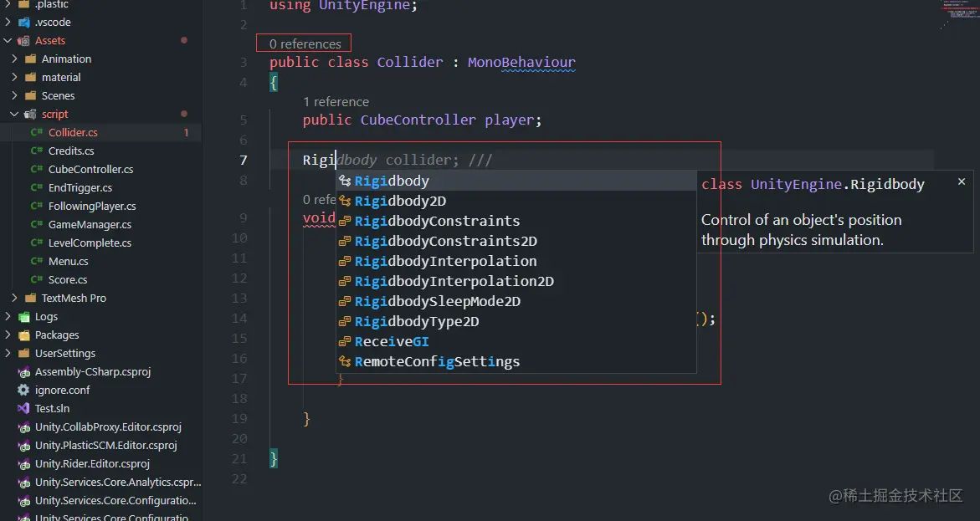980x521 pixels.
Task: Click the '1 reference' CodeLens link
Action: point(336,102)
